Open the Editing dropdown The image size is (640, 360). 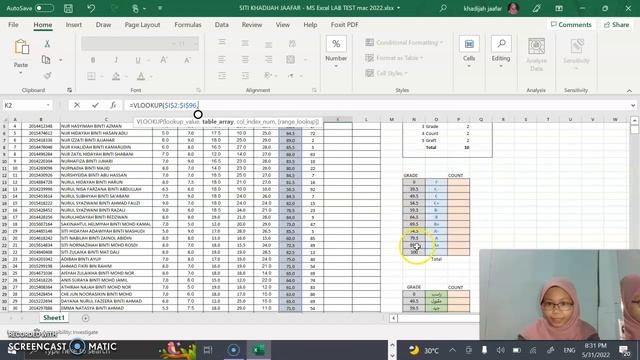[x=501, y=52]
